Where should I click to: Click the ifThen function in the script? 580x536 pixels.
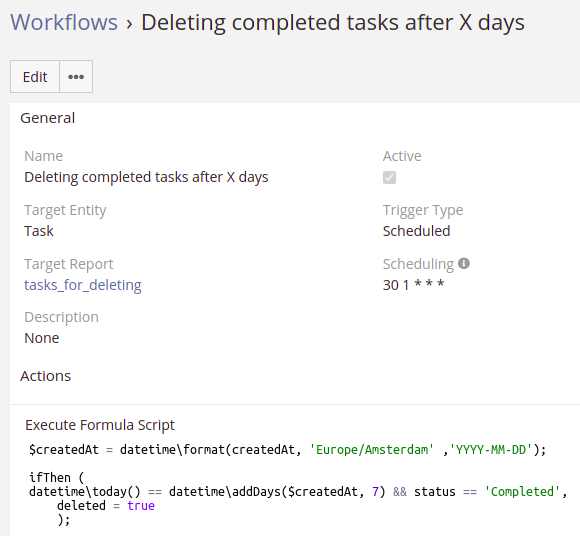coord(50,478)
